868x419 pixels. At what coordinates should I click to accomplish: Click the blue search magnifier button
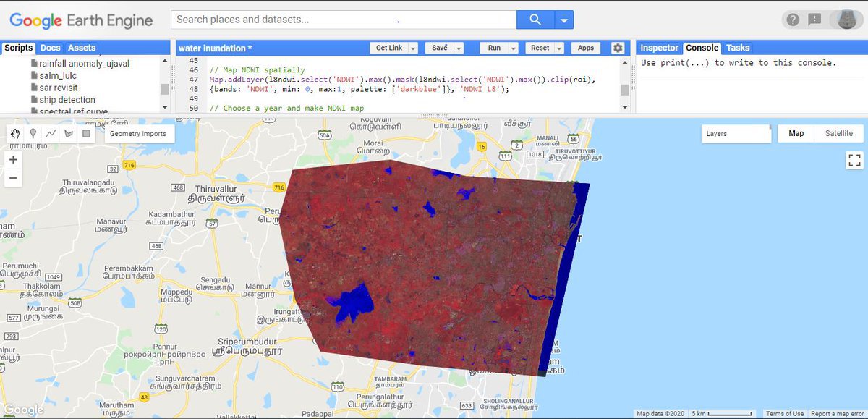(535, 20)
